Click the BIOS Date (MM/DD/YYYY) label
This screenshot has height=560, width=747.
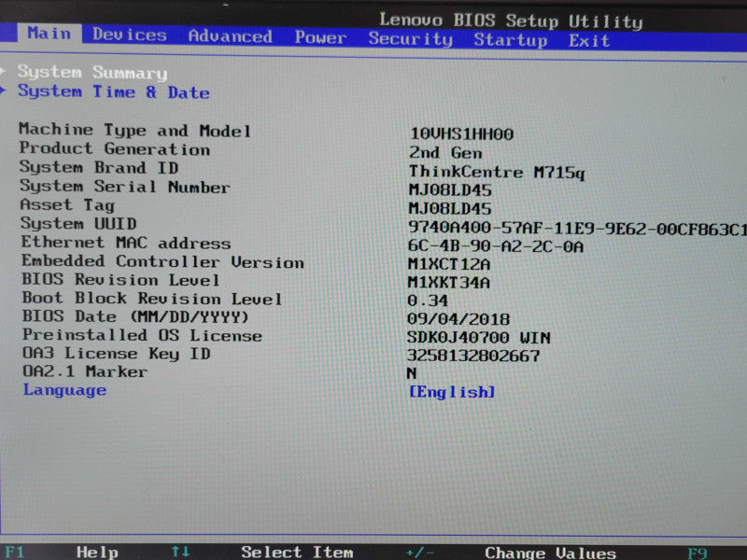pos(135,316)
